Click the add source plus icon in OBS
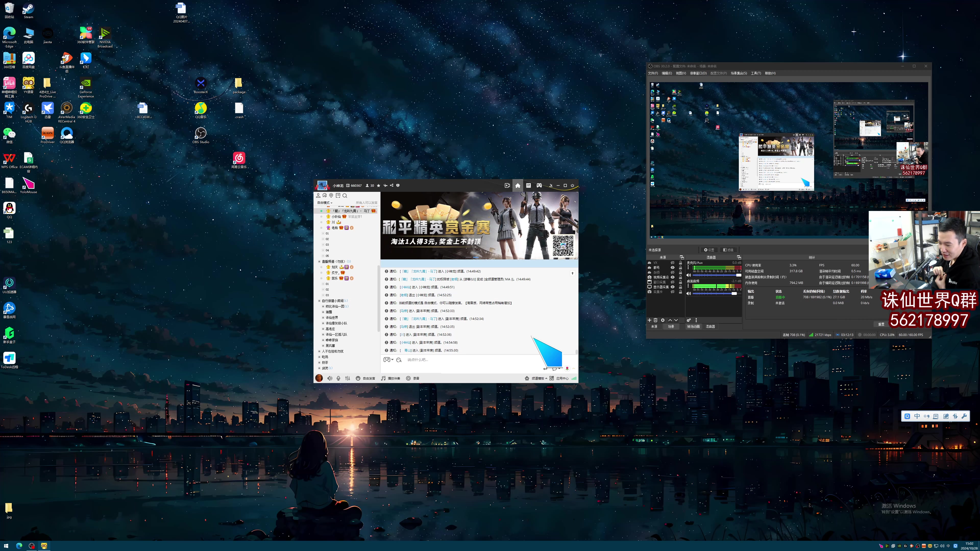This screenshot has width=980, height=551. (x=650, y=320)
